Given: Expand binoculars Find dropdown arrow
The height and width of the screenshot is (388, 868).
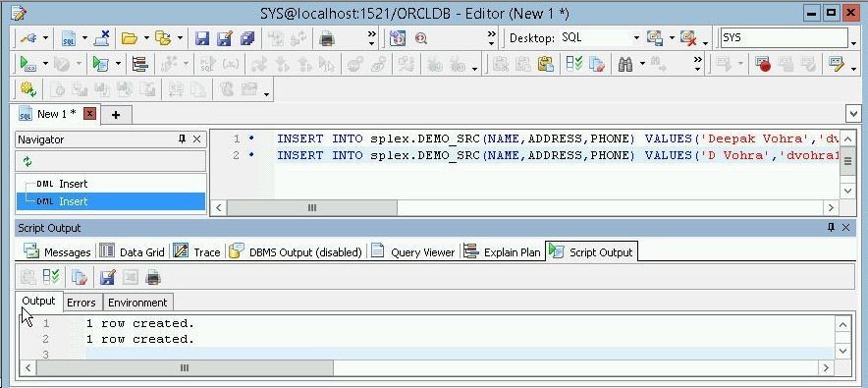Looking at the screenshot, I should click(x=642, y=64).
